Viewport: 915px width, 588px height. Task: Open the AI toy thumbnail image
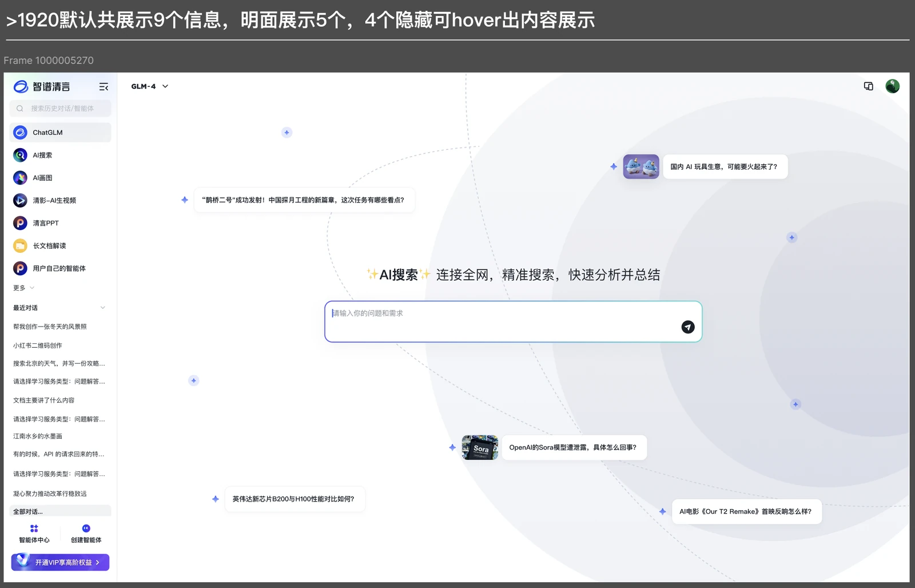(641, 166)
